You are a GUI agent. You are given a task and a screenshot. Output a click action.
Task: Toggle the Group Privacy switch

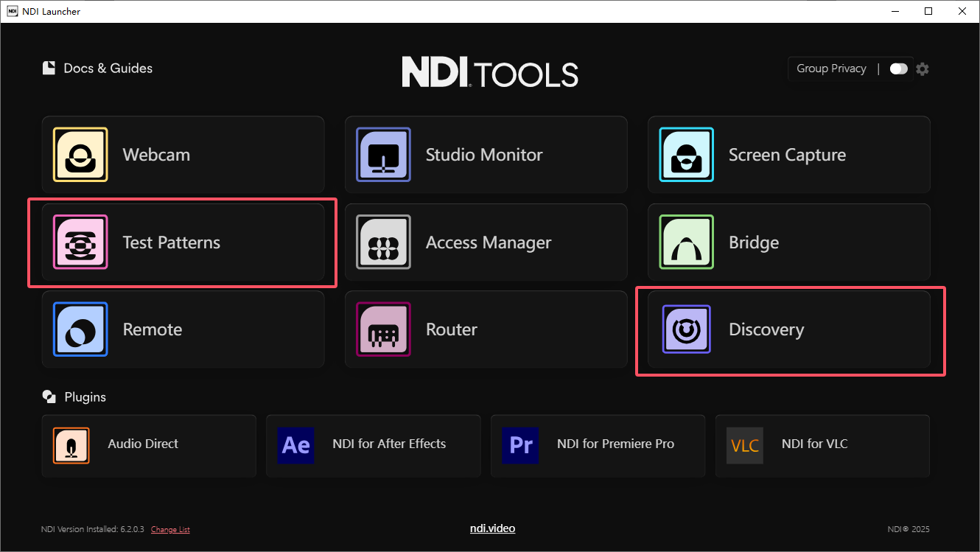pyautogui.click(x=898, y=69)
